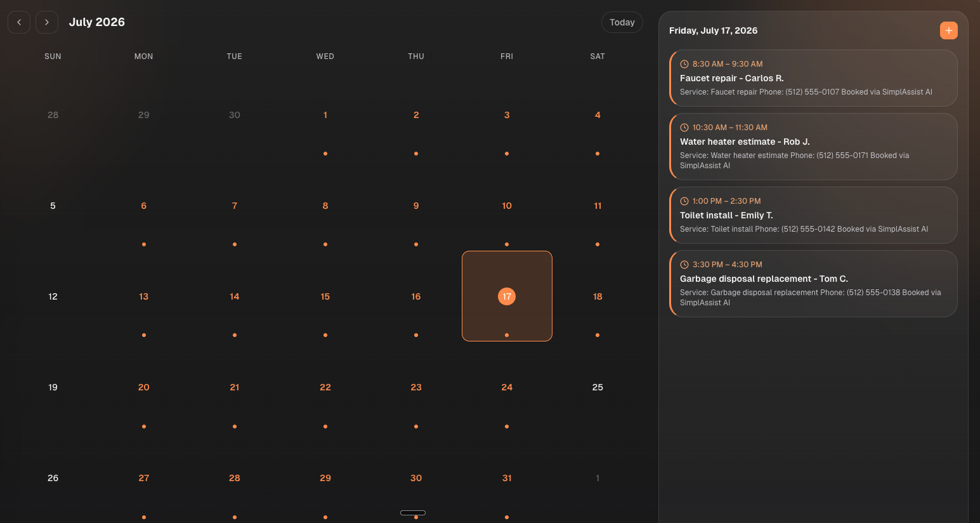This screenshot has height=523, width=980.
Task: Click the clock icon for 3:30 PM appointment
Action: [684, 265]
